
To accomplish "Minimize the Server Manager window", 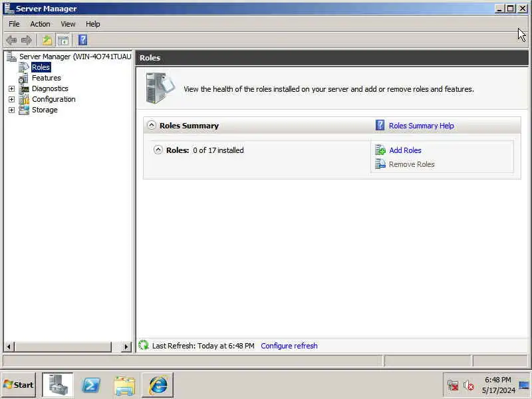I will click(499, 9).
